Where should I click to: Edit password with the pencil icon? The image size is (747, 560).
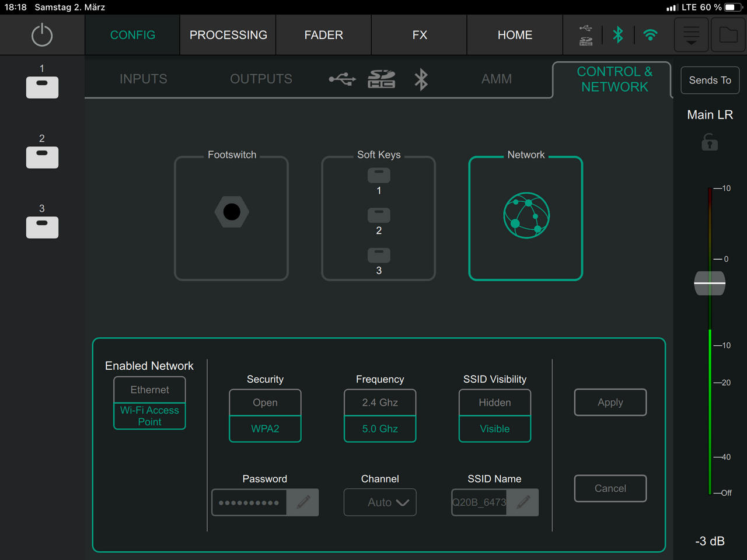303,502
